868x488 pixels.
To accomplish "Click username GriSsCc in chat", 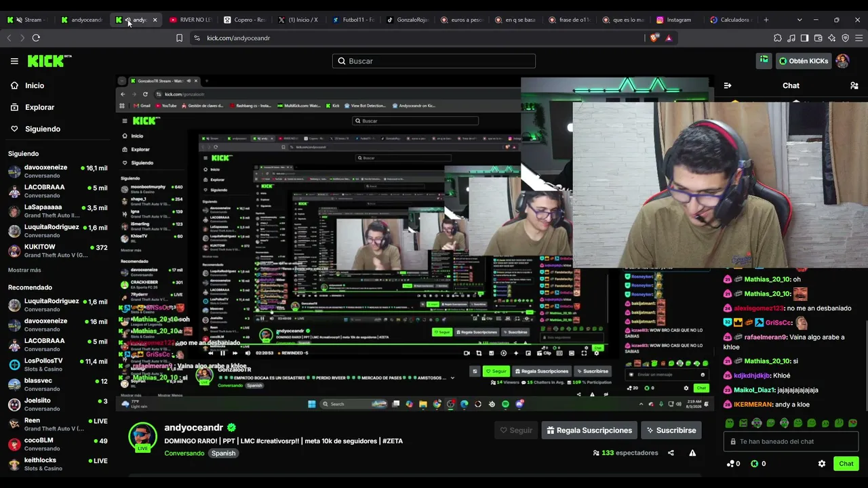I will click(778, 323).
